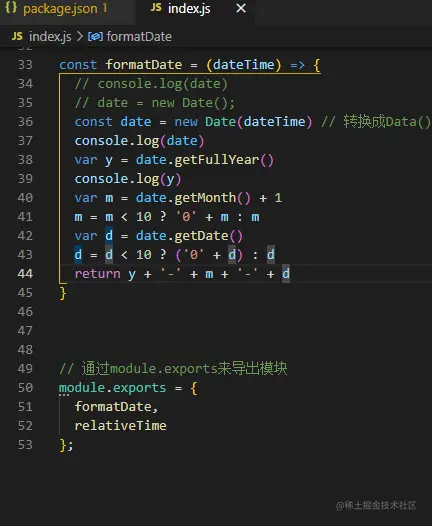Click line number 36 in the gutter
The width and height of the screenshot is (432, 526).
(x=25, y=122)
